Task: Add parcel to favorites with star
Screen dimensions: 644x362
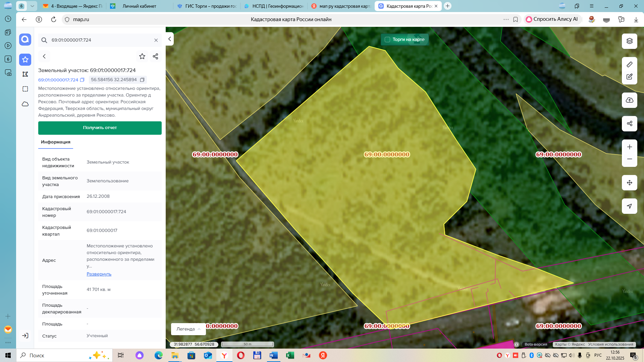Action: [142, 56]
